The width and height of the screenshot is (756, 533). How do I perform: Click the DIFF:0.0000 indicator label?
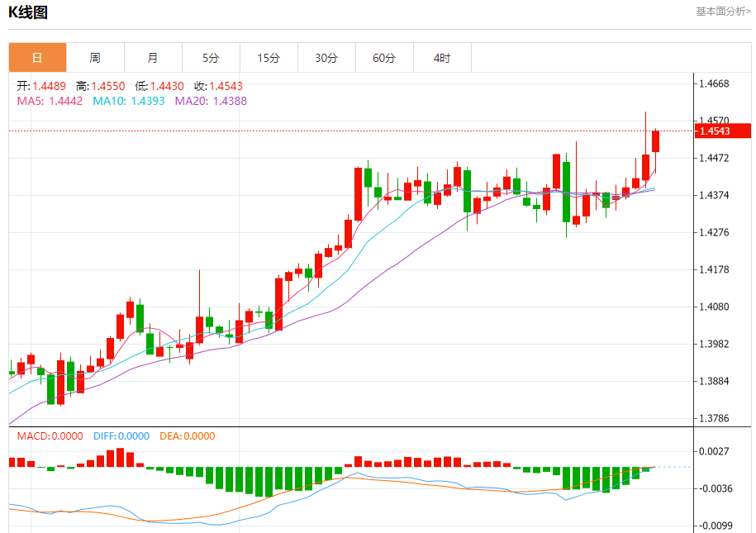pyautogui.click(x=121, y=436)
